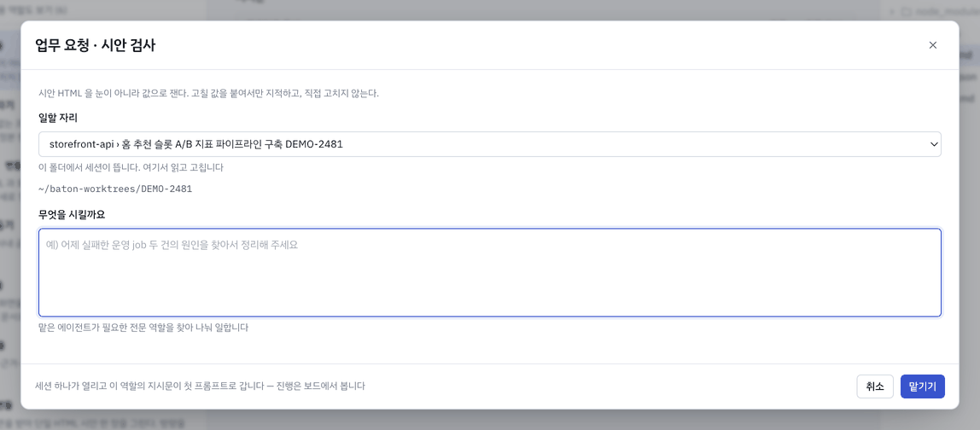980x430 pixels.
Task: Click the 업무 요청 · 시안 검사 title
Action: click(x=96, y=45)
